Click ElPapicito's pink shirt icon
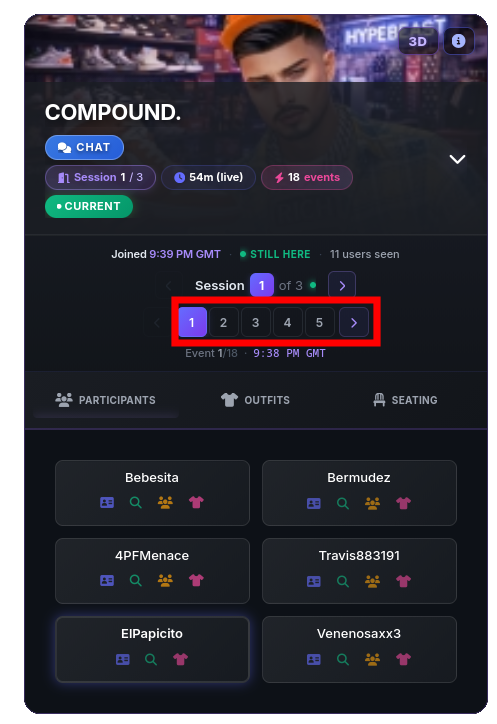 click(x=180, y=659)
